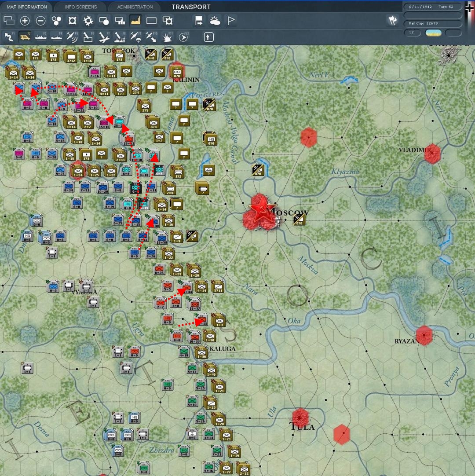
Task: Select naval transport mode (F3)
Action: coord(40,37)
